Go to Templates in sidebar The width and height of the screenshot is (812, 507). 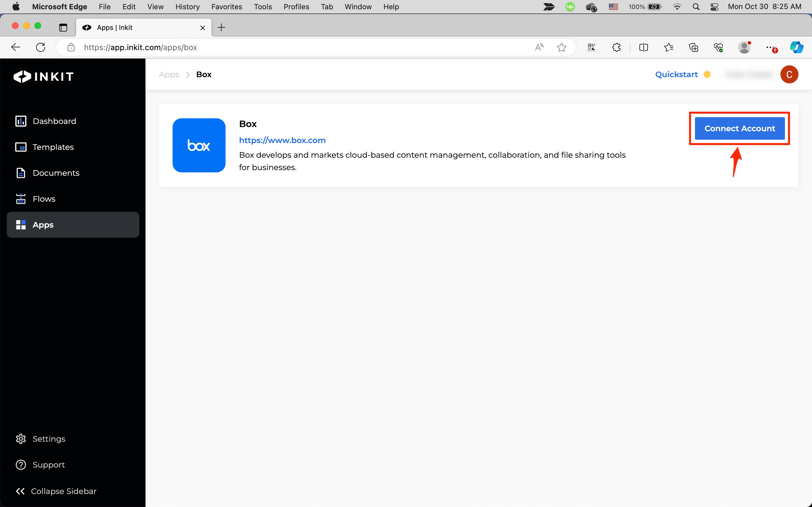pyautogui.click(x=53, y=147)
